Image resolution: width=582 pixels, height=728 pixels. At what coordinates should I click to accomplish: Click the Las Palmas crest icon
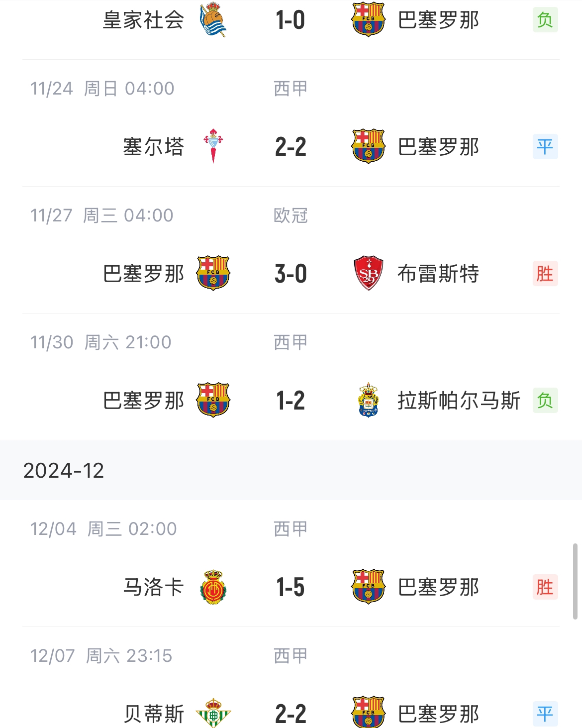tap(368, 400)
